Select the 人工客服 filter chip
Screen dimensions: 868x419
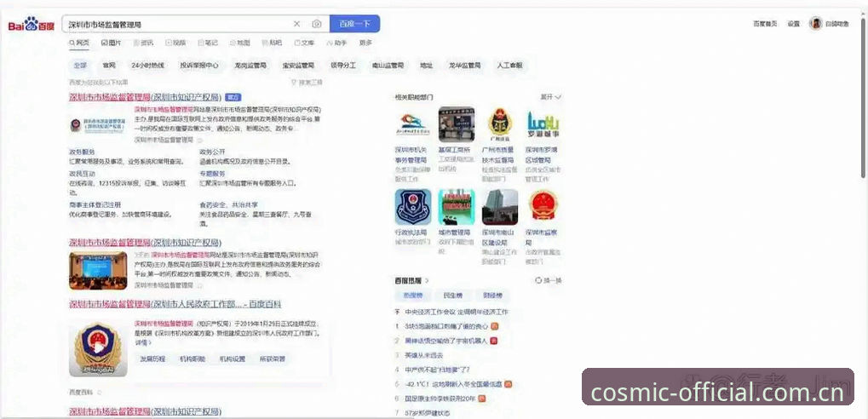tap(509, 66)
